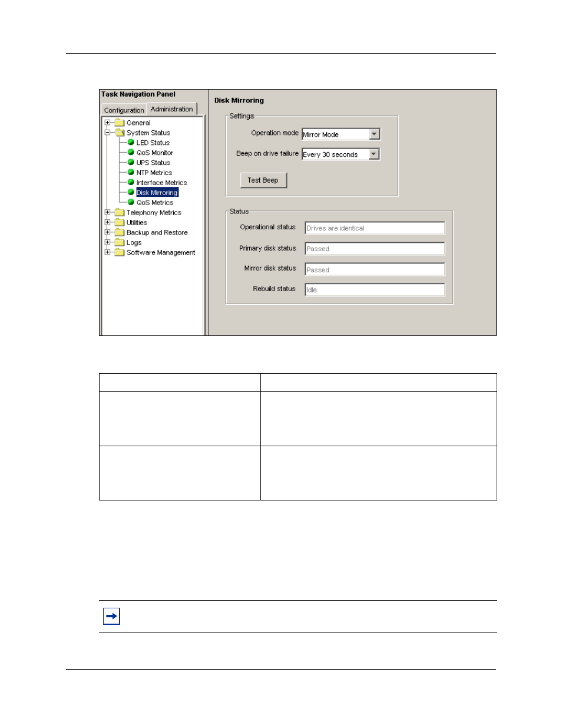Click the green Disk Mirroring indicator icon
The height and width of the screenshot is (728, 562).
click(131, 192)
